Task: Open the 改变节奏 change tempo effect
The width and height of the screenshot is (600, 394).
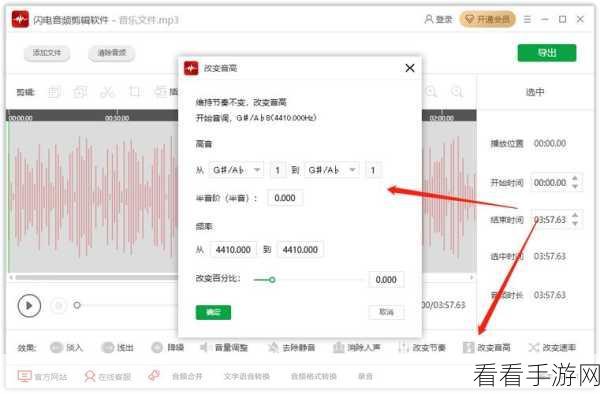Action: [422, 348]
